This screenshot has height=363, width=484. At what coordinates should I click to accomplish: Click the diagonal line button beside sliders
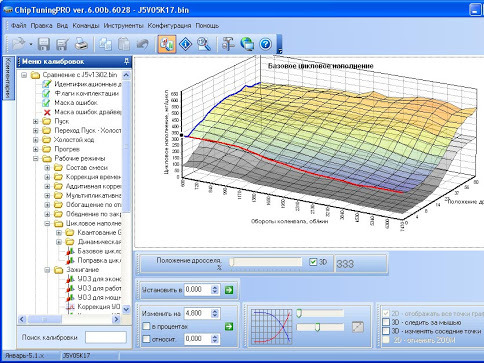click(358, 327)
